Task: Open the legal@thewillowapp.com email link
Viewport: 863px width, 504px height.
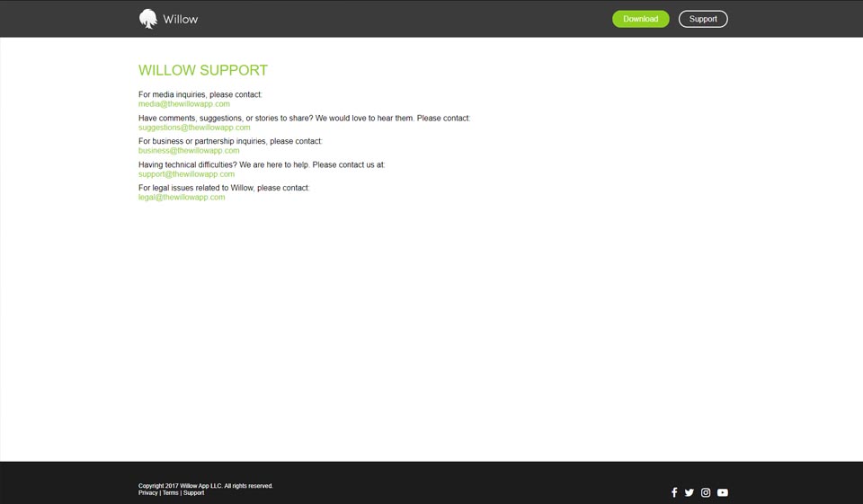Action: (182, 198)
